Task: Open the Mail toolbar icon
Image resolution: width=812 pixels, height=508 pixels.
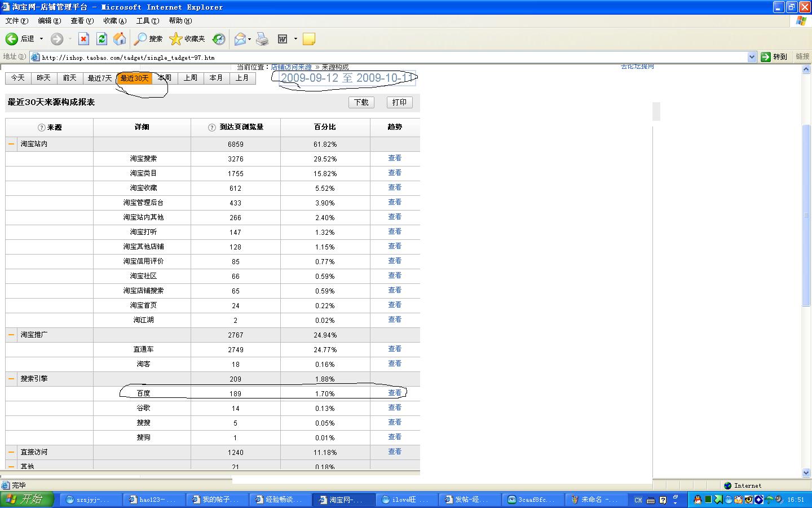Action: point(240,39)
